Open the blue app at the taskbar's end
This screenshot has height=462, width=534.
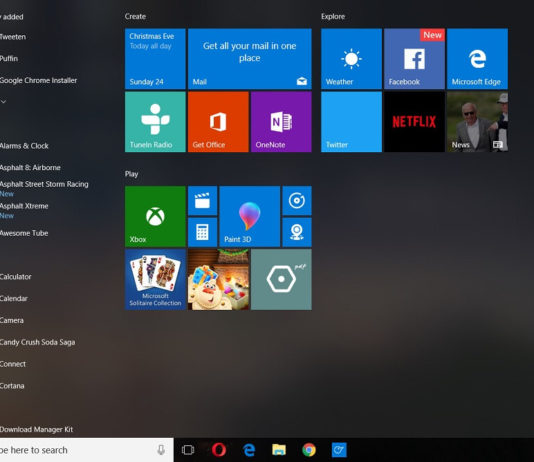point(339,450)
